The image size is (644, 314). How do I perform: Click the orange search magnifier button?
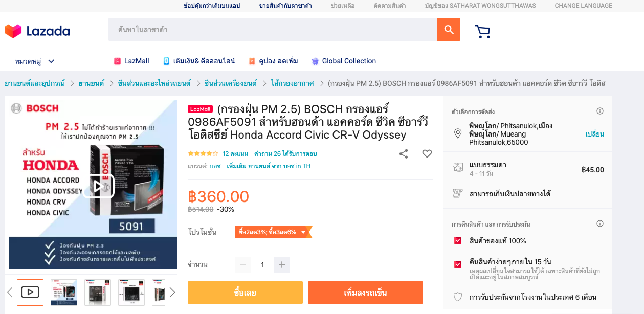449,30
